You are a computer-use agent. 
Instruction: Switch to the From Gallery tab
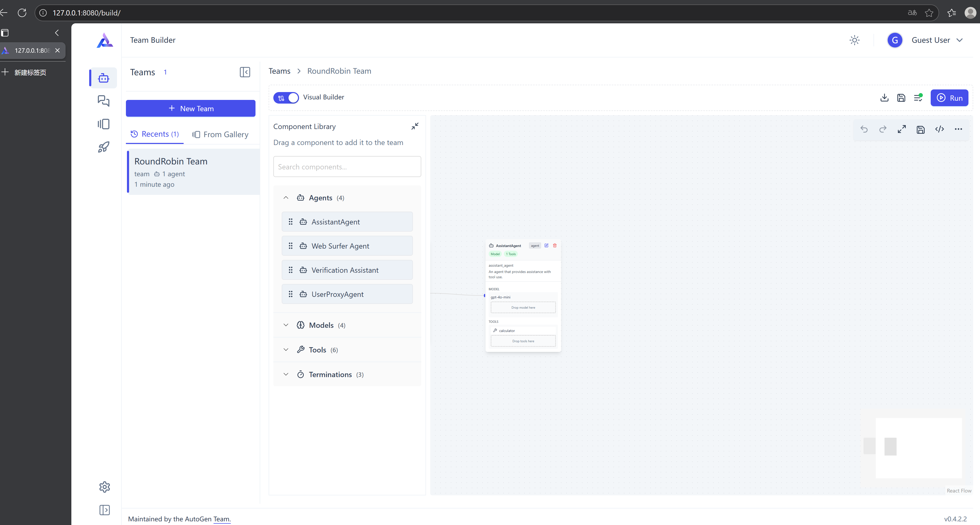[x=220, y=134]
